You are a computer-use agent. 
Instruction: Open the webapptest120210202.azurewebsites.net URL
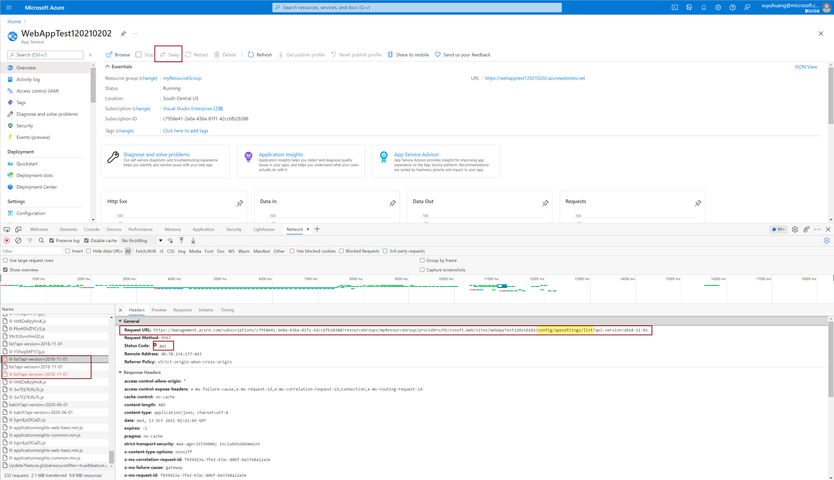point(535,78)
